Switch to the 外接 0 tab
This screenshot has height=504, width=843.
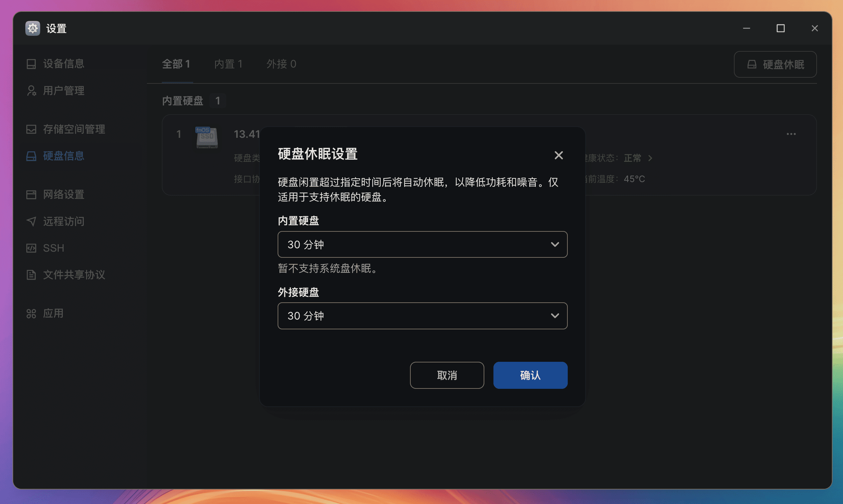(x=281, y=64)
